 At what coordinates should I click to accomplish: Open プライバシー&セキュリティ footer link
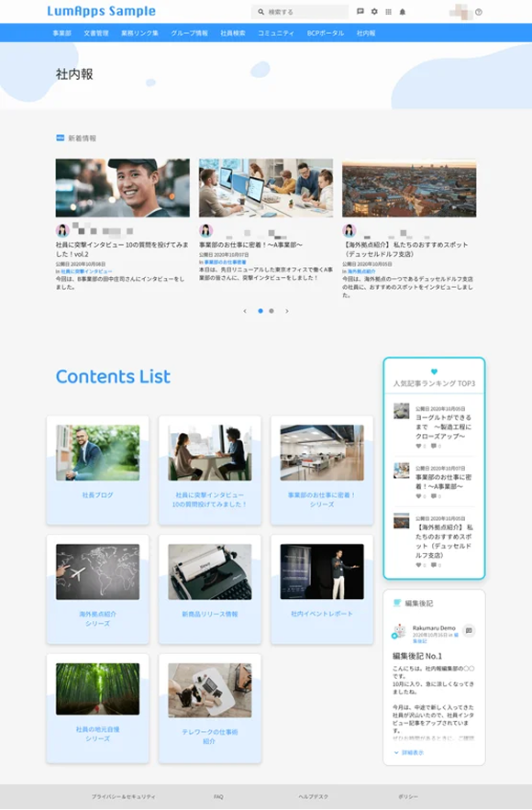pyautogui.click(x=124, y=797)
